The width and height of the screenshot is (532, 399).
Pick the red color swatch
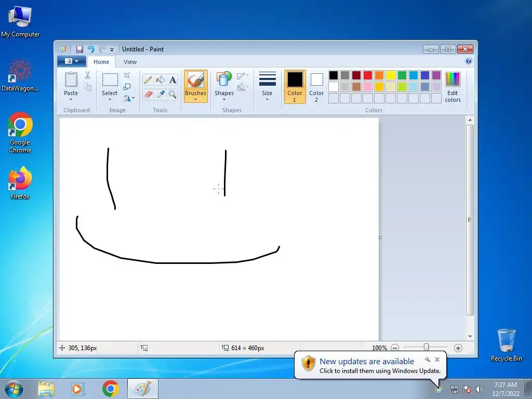(x=368, y=75)
